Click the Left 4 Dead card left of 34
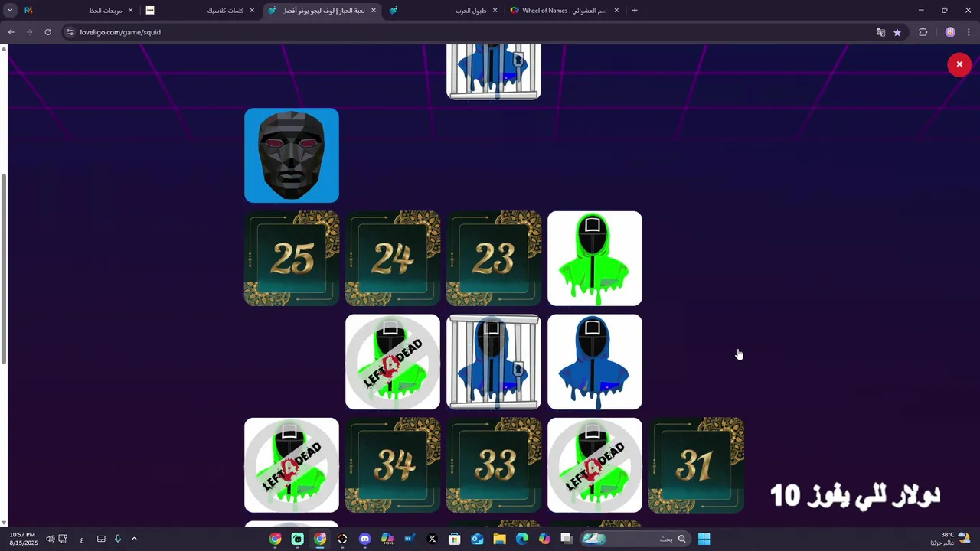The height and width of the screenshot is (551, 980). (292, 465)
